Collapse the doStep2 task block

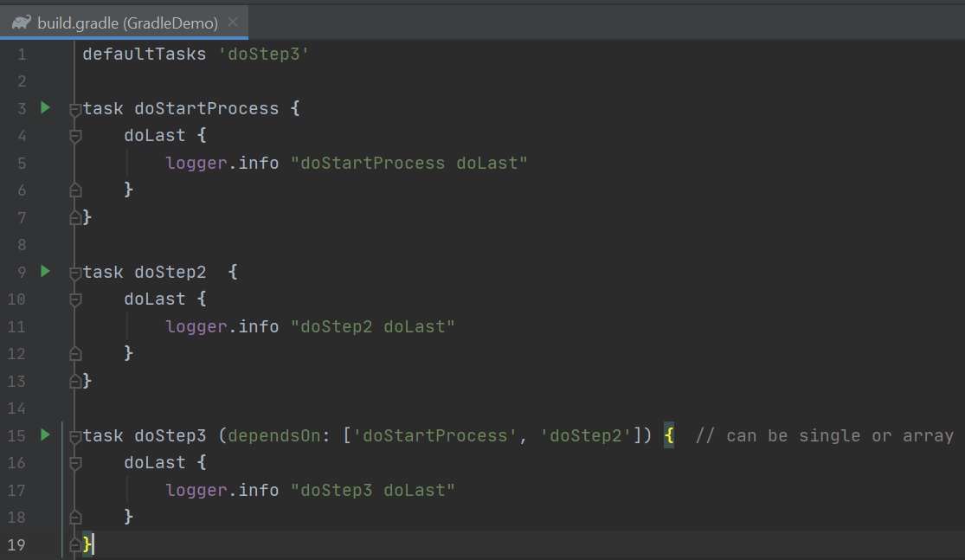point(75,273)
